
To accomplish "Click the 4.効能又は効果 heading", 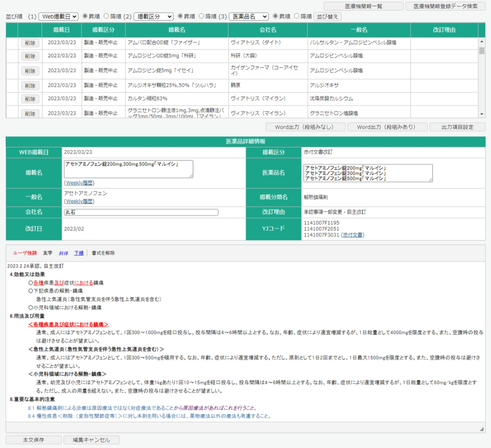I will tap(27, 274).
